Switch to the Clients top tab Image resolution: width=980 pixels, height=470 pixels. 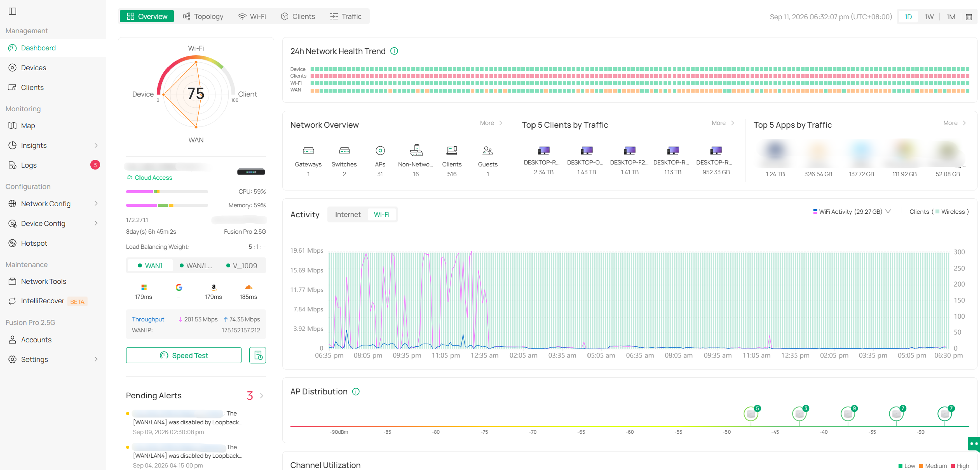click(x=298, y=16)
